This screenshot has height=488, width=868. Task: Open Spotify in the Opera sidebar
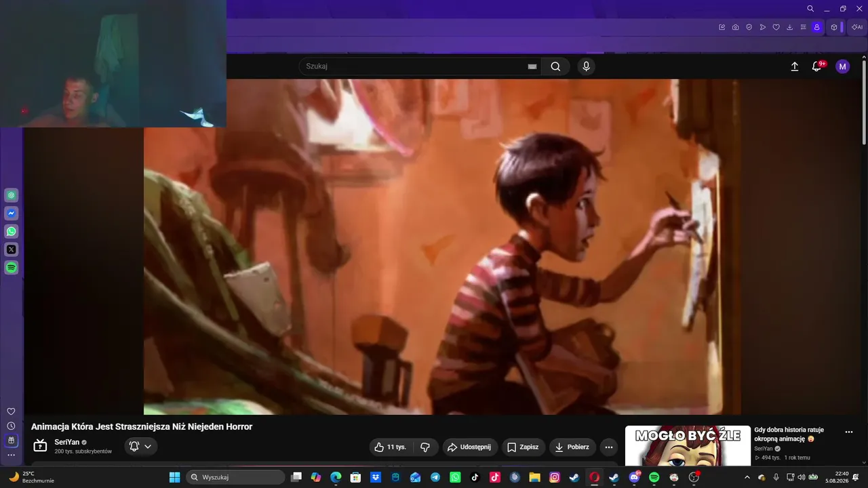tap(12, 268)
